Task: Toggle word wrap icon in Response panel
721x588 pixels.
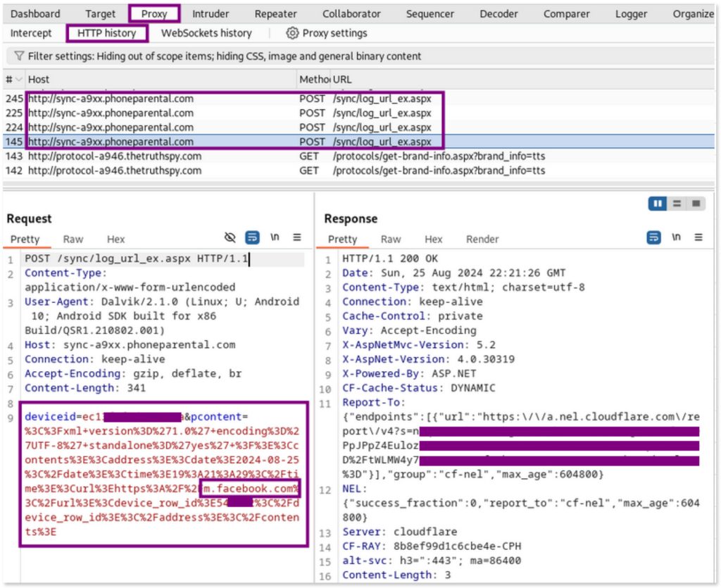Action: click(653, 238)
